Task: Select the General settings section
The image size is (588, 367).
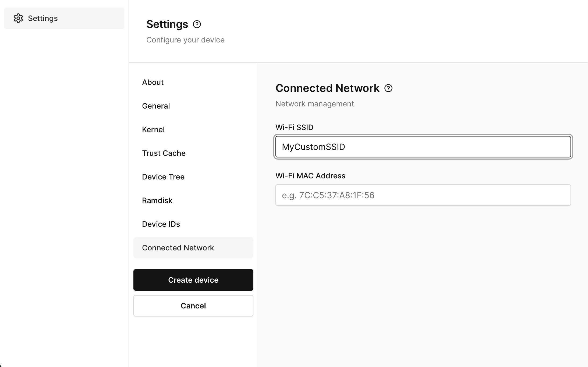Action: click(x=193, y=106)
